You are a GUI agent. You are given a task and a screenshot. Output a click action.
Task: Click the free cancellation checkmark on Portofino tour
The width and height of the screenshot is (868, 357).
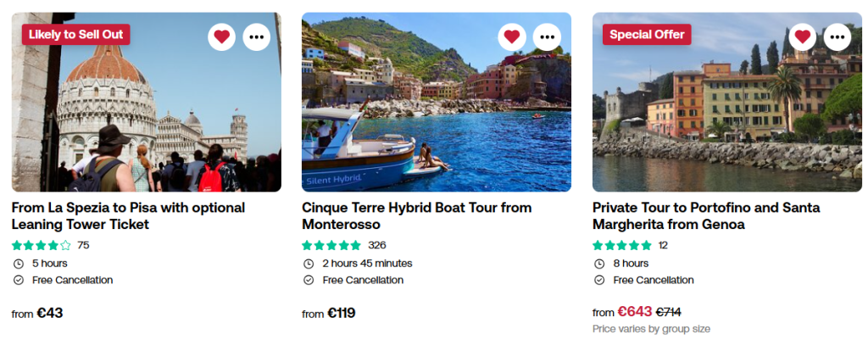pos(598,280)
